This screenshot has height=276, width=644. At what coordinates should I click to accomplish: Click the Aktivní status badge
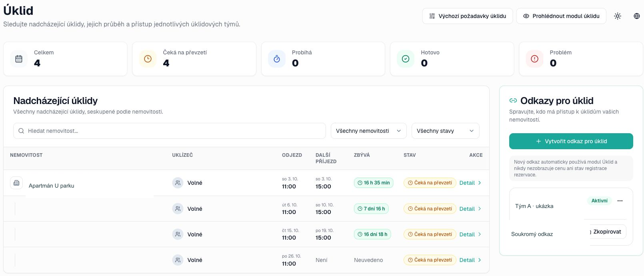[599, 201]
